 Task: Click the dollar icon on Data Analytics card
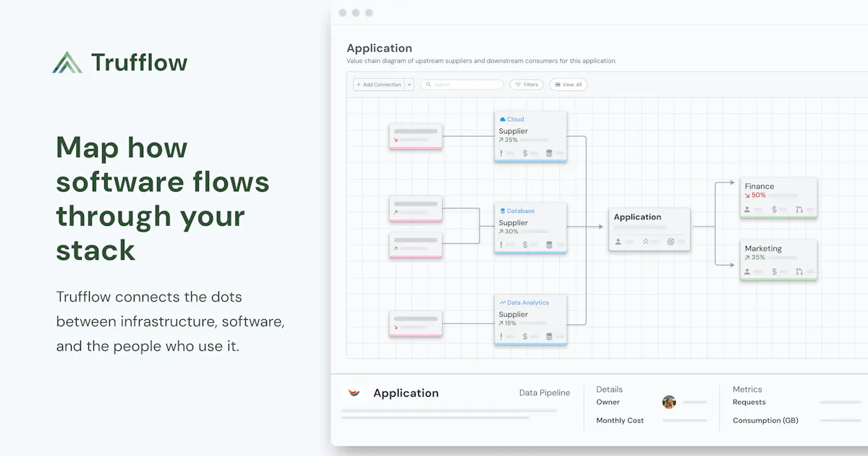[525, 337]
